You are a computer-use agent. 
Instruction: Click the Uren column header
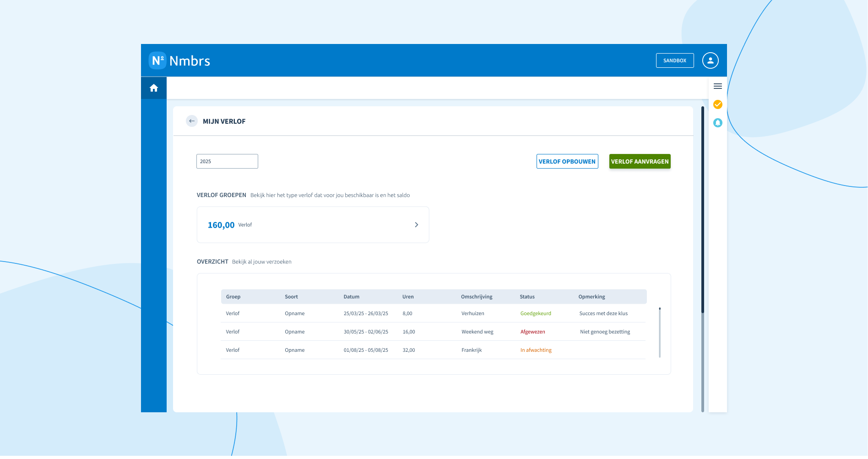coord(408,297)
